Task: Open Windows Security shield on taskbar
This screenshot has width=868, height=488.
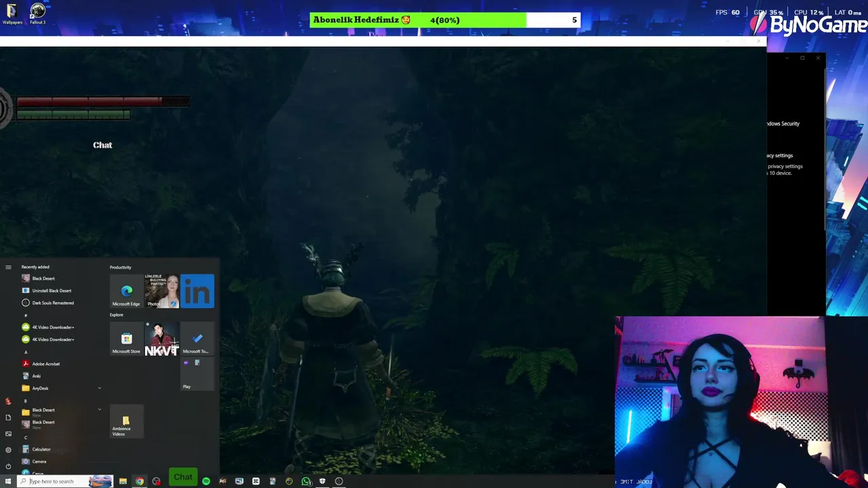Action: pyautogui.click(x=322, y=481)
